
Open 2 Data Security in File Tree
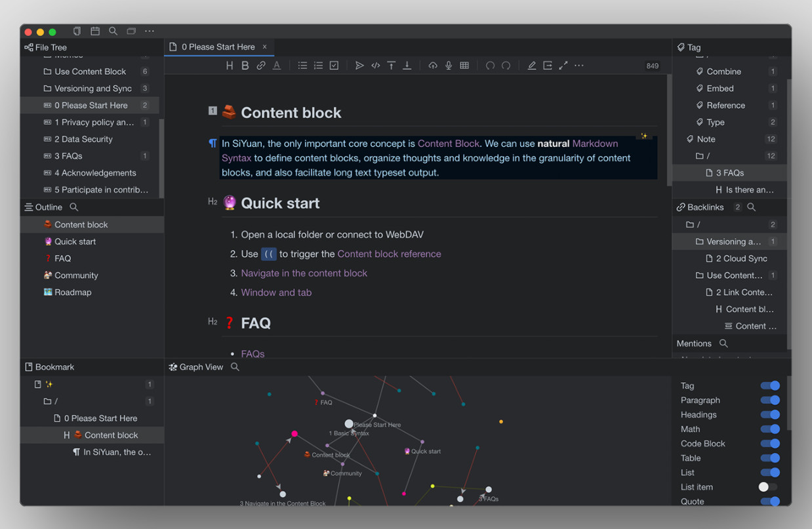click(x=90, y=139)
